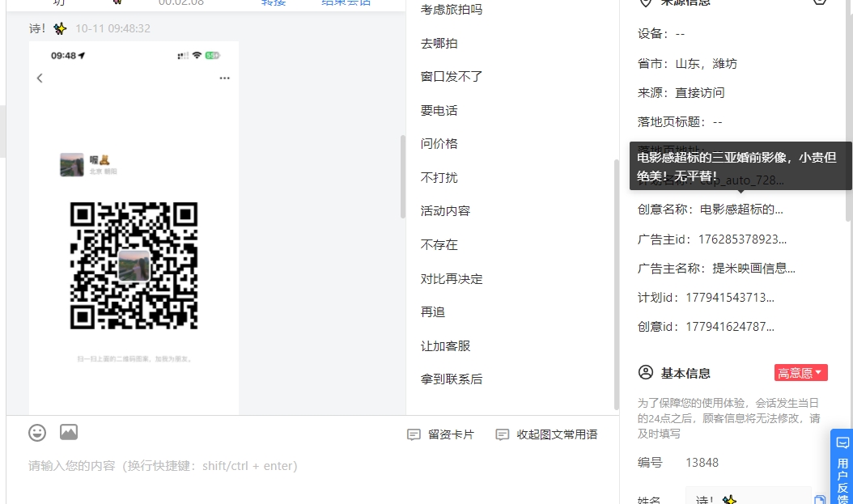Select quick reply 窗口发不了
The height and width of the screenshot is (504, 853).
[x=452, y=77]
